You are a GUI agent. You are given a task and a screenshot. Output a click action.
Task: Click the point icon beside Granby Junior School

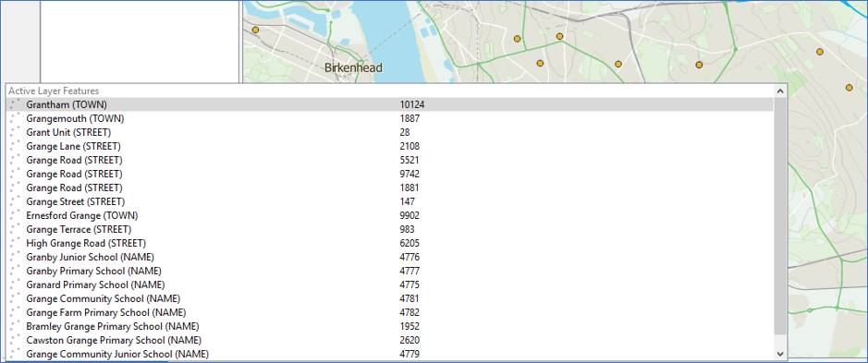point(15,257)
